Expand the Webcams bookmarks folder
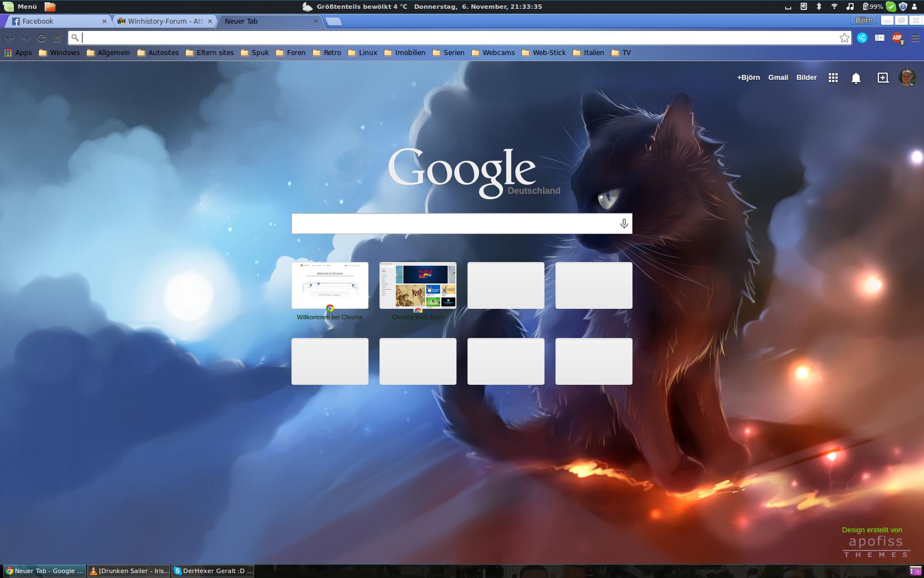Viewport: 924px width, 578px height. point(493,53)
